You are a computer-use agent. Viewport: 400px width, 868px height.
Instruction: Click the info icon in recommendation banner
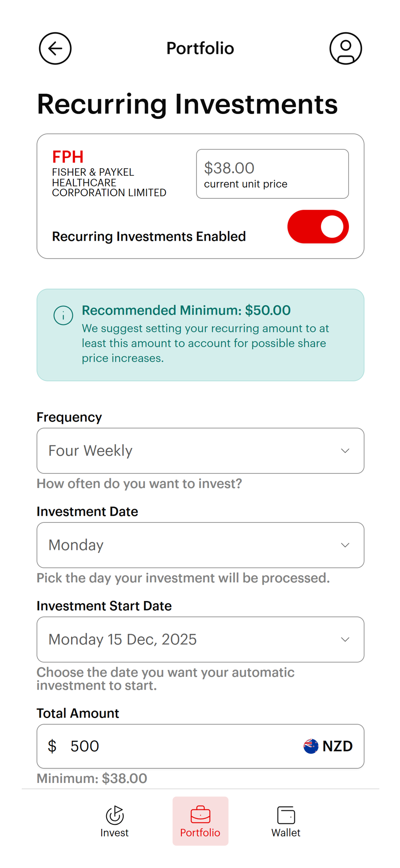[x=63, y=315]
